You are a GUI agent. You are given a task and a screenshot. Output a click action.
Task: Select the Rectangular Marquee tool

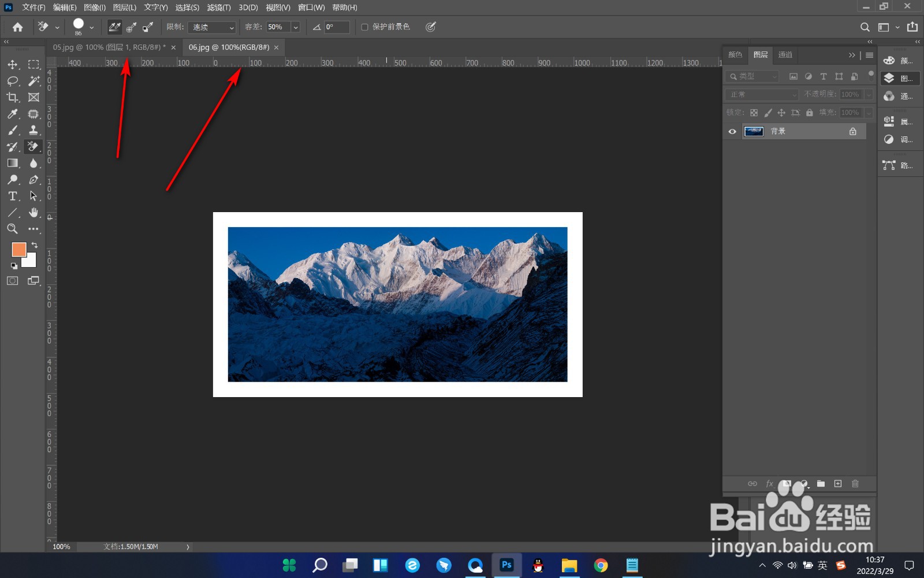tap(34, 65)
